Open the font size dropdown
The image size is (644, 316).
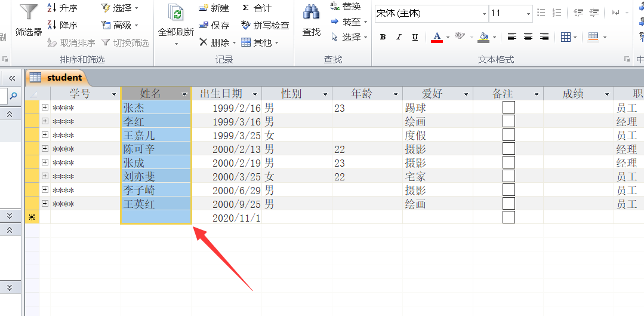click(529, 13)
